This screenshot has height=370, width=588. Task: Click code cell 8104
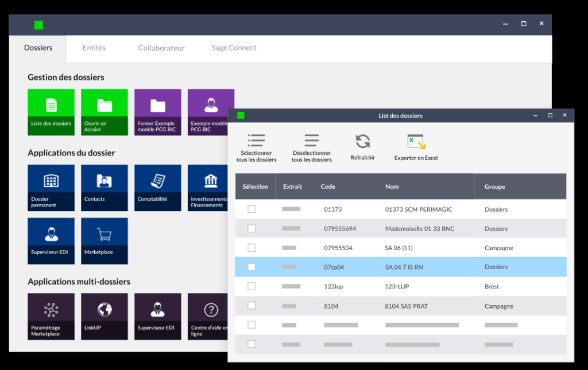point(331,306)
